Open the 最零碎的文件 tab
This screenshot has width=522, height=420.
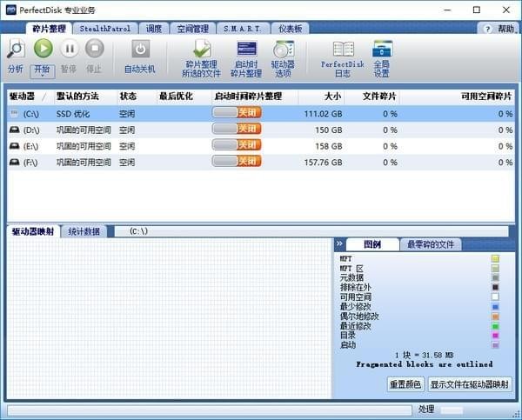pyautogui.click(x=431, y=244)
